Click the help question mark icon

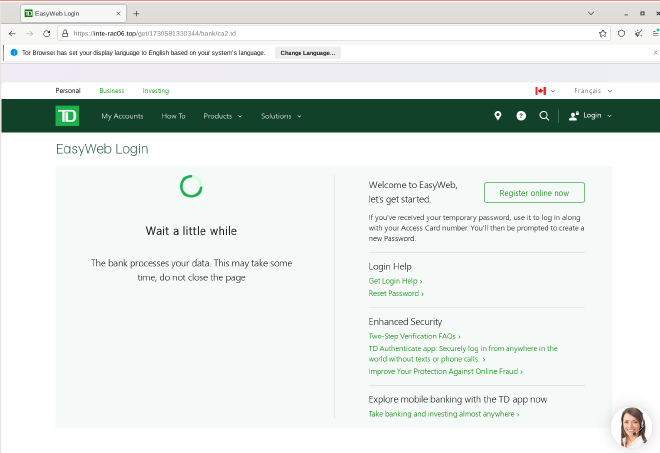(521, 116)
